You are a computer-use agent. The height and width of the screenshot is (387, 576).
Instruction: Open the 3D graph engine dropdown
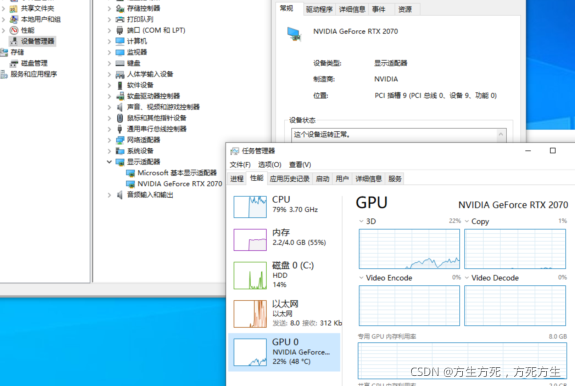pyautogui.click(x=361, y=221)
